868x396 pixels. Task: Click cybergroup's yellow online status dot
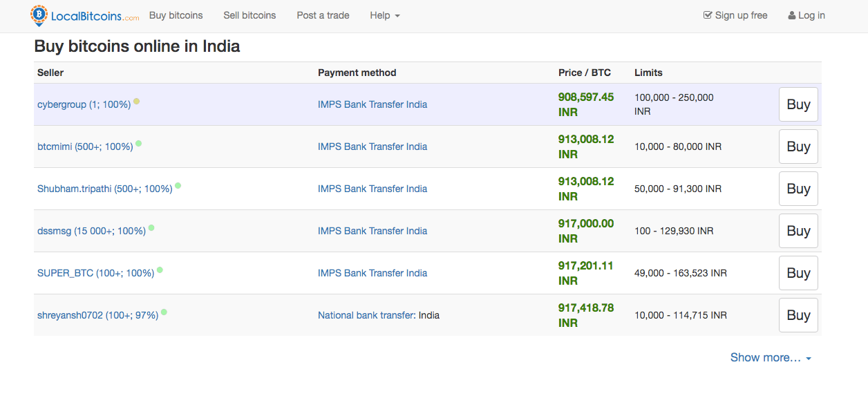coord(137,101)
